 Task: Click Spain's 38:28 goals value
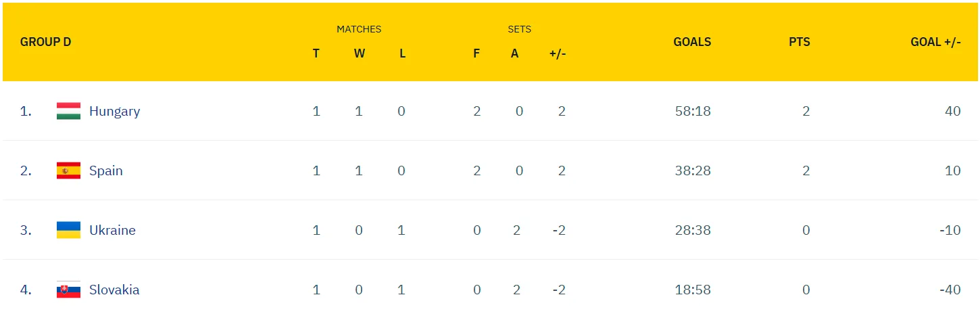(x=693, y=171)
